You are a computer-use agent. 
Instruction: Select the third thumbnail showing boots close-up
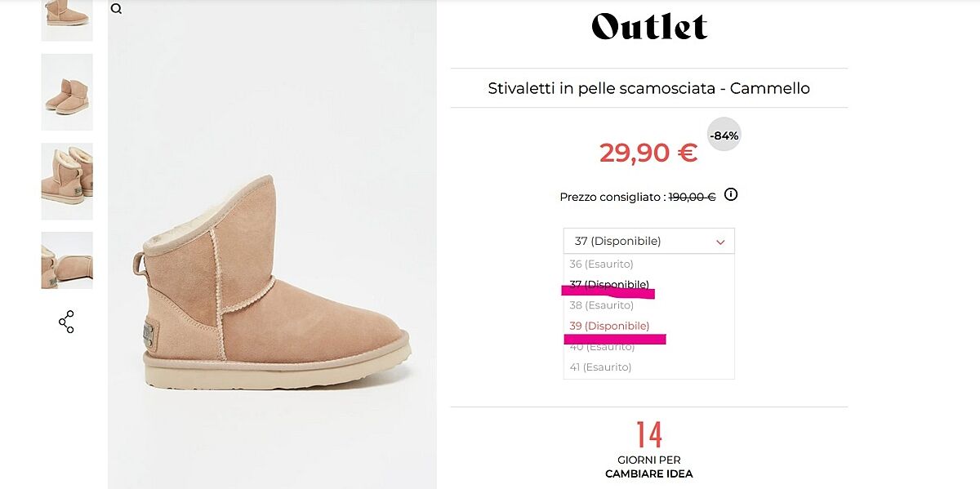(67, 180)
